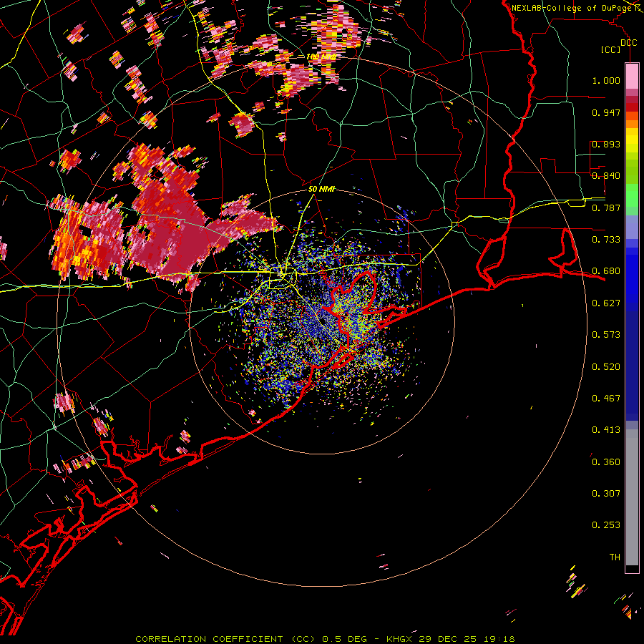Click the 0.733 scale value
This screenshot has height=644, width=644.
click(x=606, y=240)
